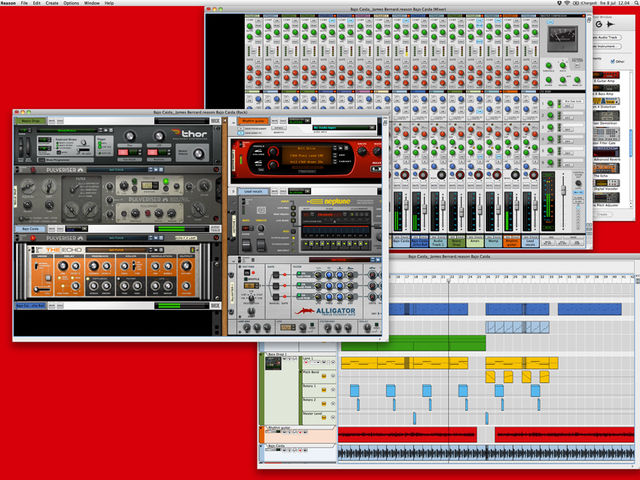Click the Alligator logo in the rack
This screenshot has height=480, width=640.
pyautogui.click(x=325, y=311)
